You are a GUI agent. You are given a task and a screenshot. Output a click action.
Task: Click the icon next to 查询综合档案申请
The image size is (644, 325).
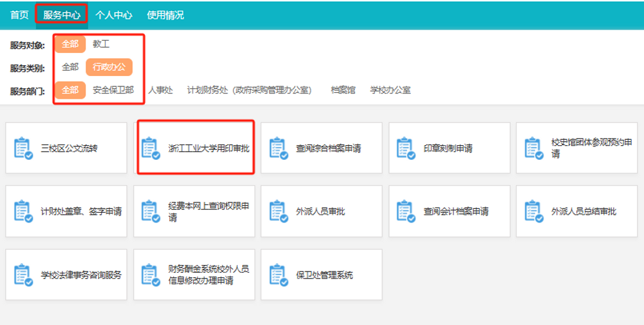[279, 148]
